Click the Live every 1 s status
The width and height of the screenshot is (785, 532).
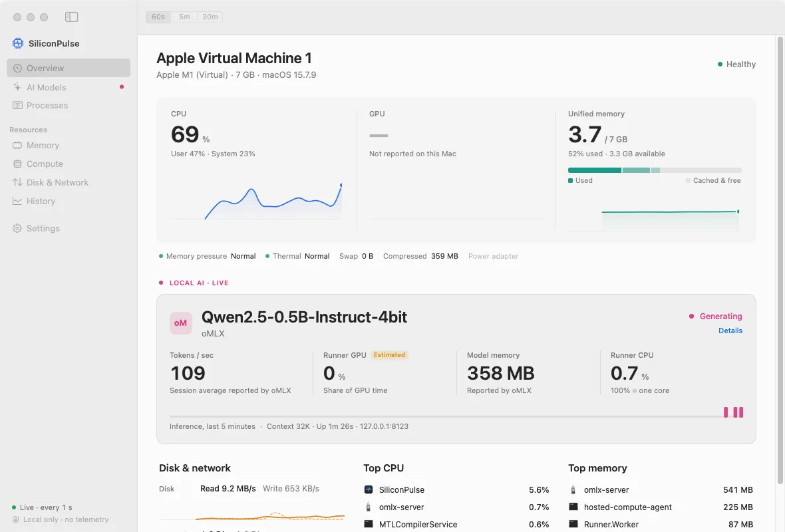click(x=42, y=507)
